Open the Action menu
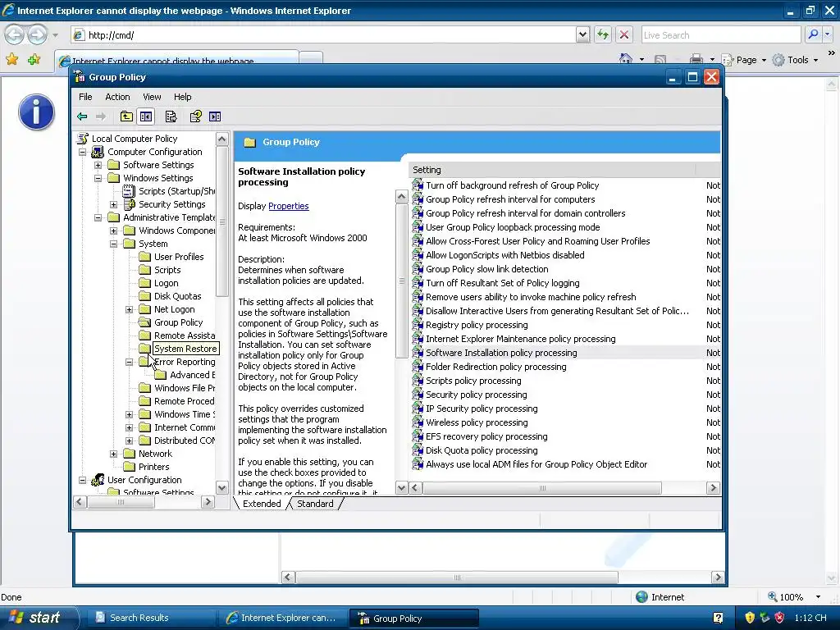 (x=117, y=97)
